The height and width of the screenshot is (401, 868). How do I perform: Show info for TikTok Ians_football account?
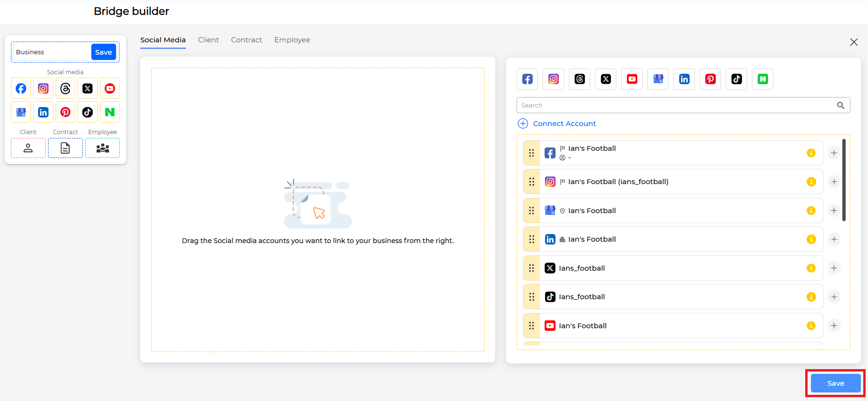(811, 297)
